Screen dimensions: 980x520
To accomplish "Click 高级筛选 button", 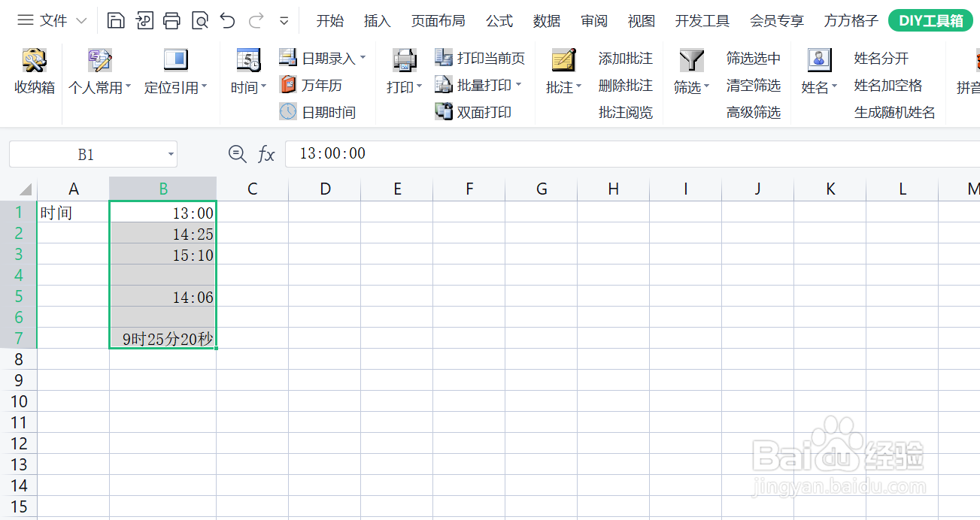I will point(754,112).
